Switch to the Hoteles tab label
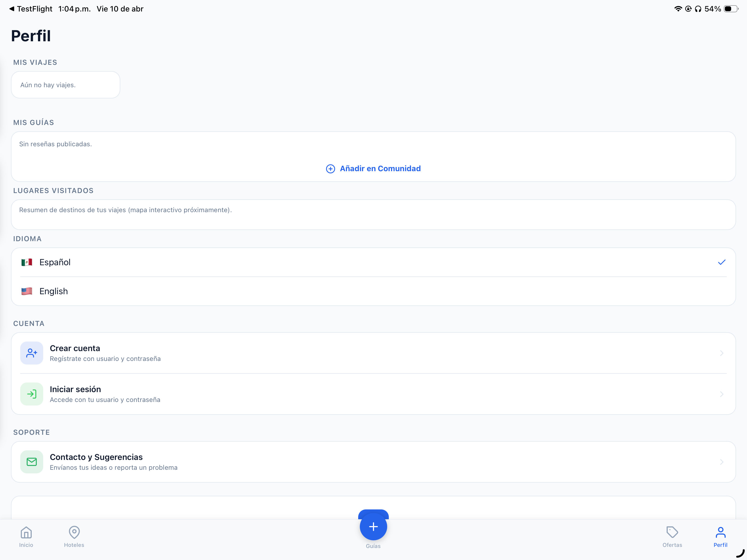The image size is (747, 560). tap(74, 545)
